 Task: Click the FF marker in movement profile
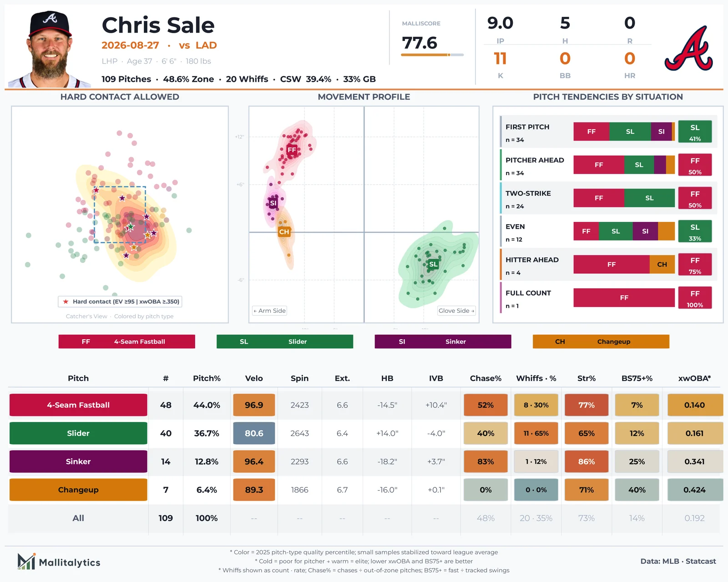(x=292, y=150)
